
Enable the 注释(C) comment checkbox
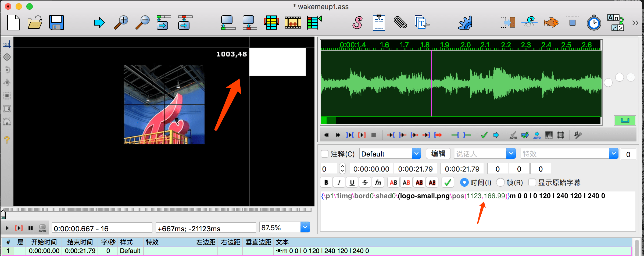[325, 154]
